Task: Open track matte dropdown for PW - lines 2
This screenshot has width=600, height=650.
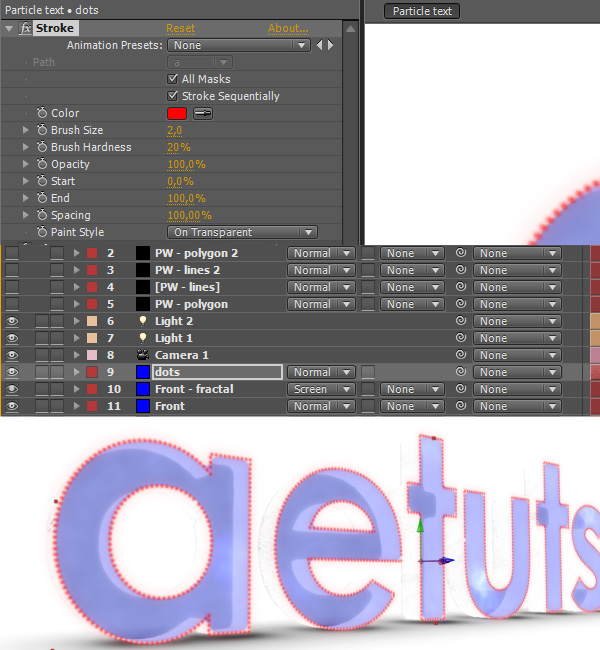Action: (x=412, y=270)
